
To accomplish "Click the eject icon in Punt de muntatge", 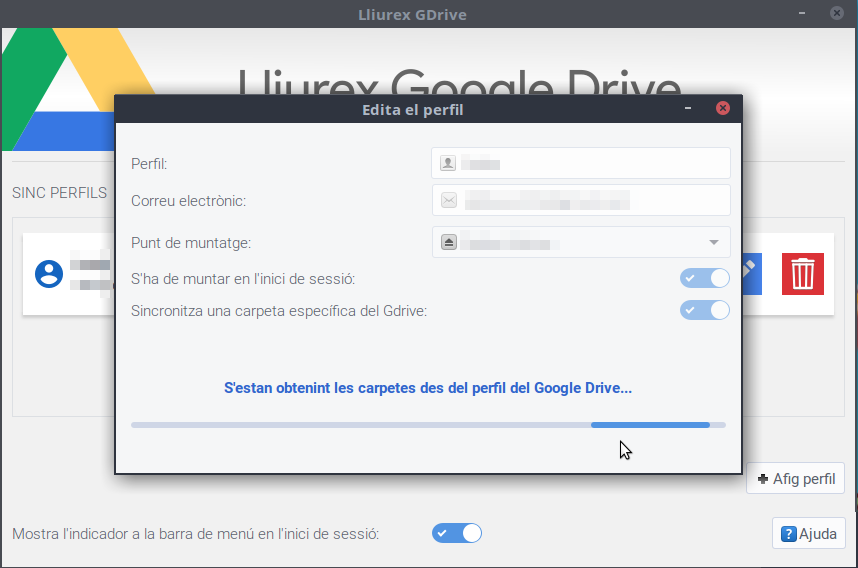I will click(x=449, y=242).
